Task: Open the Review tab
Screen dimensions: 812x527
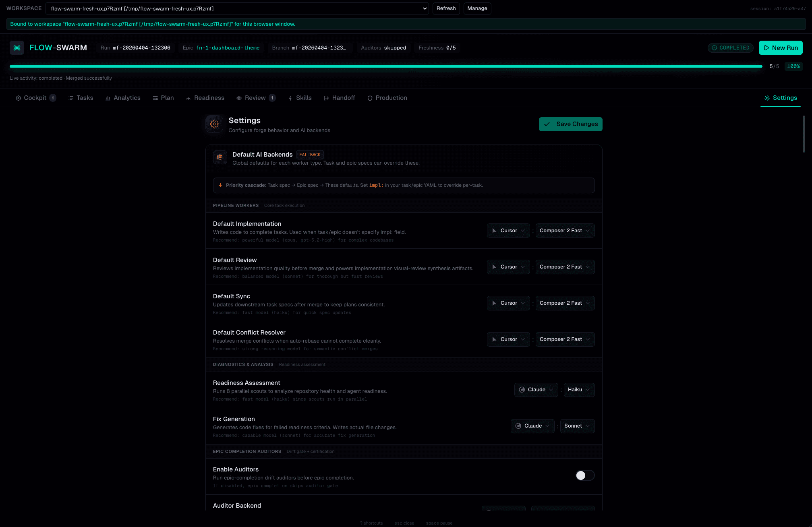Action: click(256, 98)
